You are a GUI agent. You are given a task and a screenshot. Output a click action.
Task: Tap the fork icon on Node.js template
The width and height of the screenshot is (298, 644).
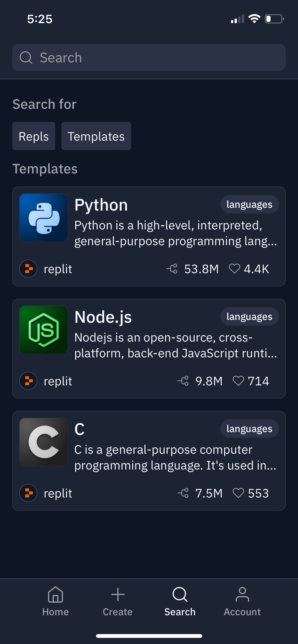tap(183, 381)
